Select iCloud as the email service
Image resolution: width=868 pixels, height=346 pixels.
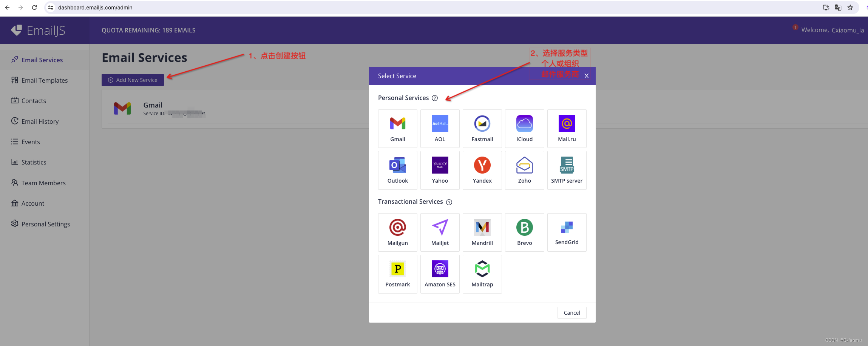pos(524,128)
